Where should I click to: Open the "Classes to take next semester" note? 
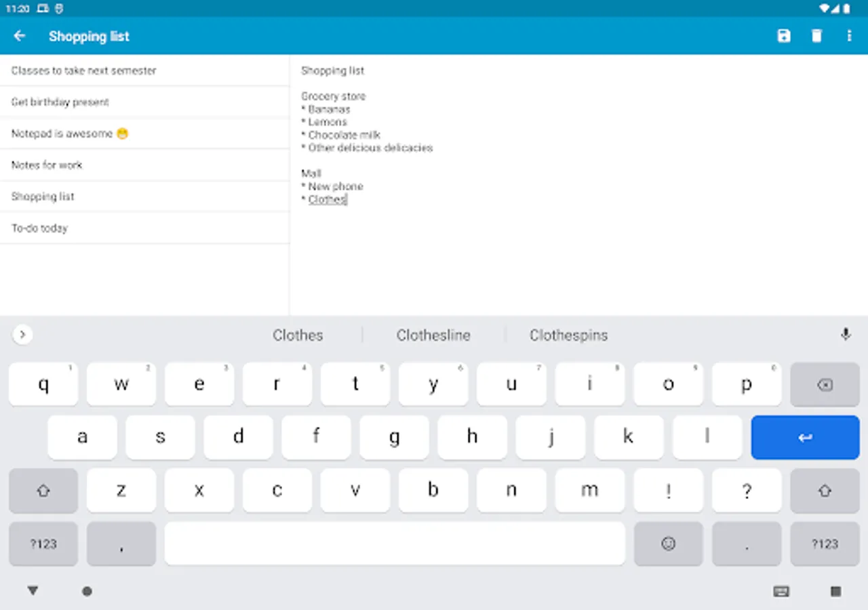tap(144, 70)
